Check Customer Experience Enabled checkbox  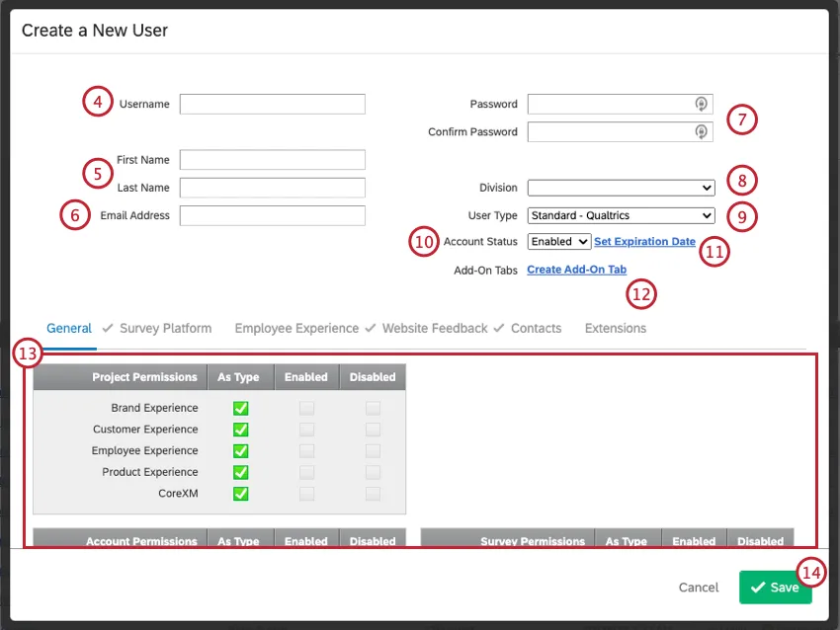point(306,430)
